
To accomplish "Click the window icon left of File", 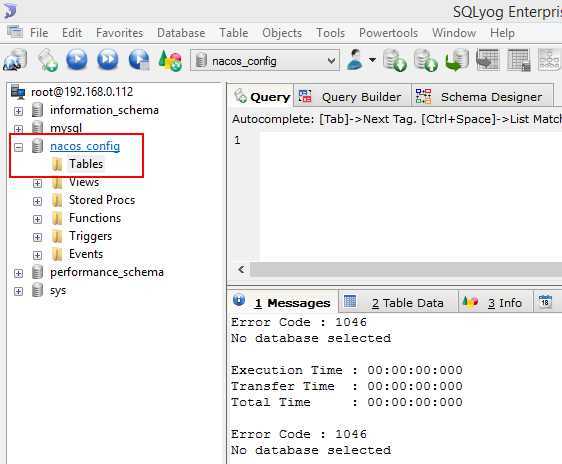I will coord(15,32).
